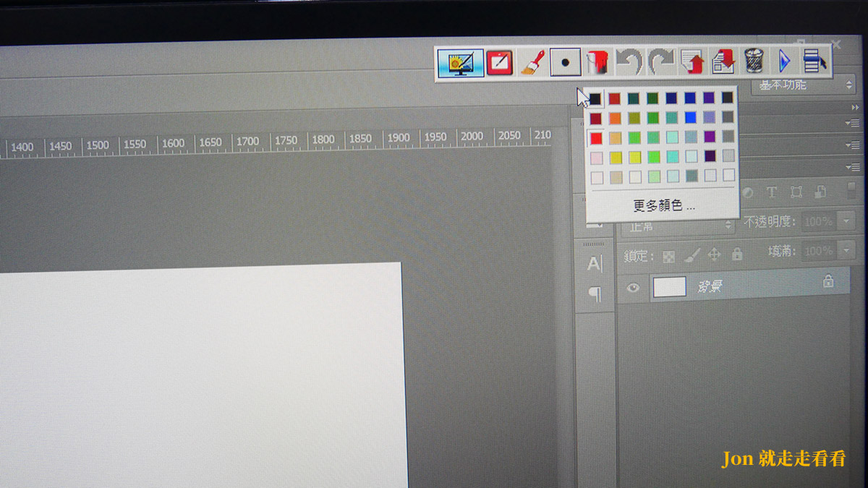Toggle the lock transparent pixels checkerboard icon
Viewport: 868px width, 488px height.
click(x=669, y=256)
